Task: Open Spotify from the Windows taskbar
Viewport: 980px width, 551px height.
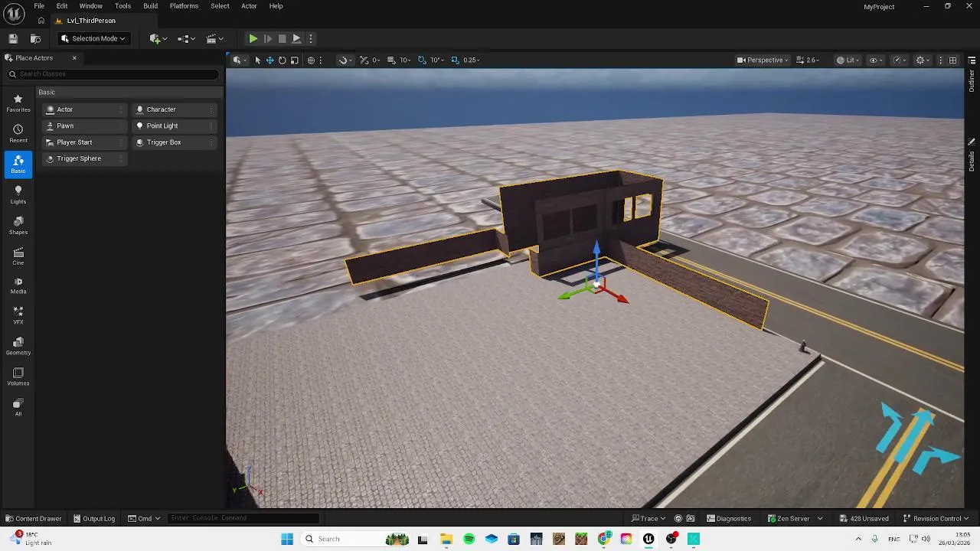Action: pyautogui.click(x=469, y=539)
